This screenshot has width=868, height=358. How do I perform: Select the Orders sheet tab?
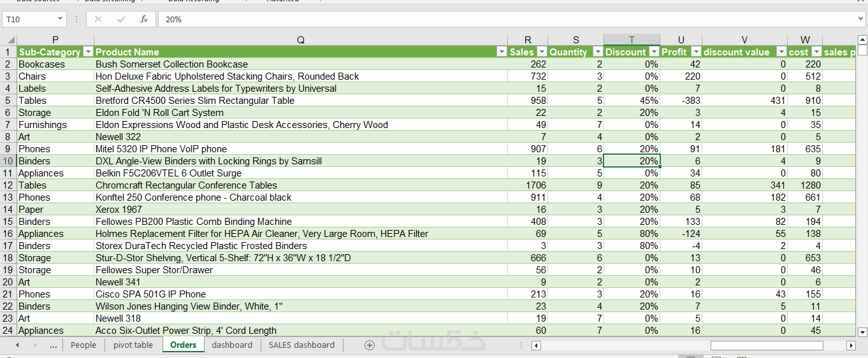tap(184, 345)
